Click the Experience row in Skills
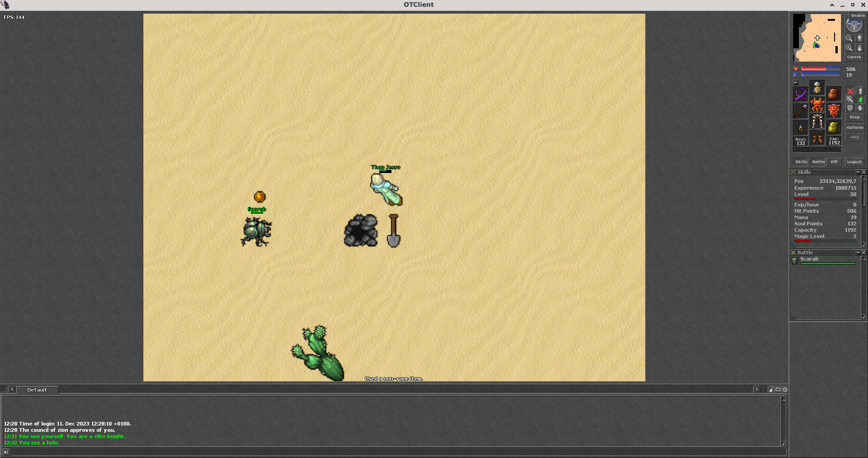The width and height of the screenshot is (868, 458). (x=825, y=188)
